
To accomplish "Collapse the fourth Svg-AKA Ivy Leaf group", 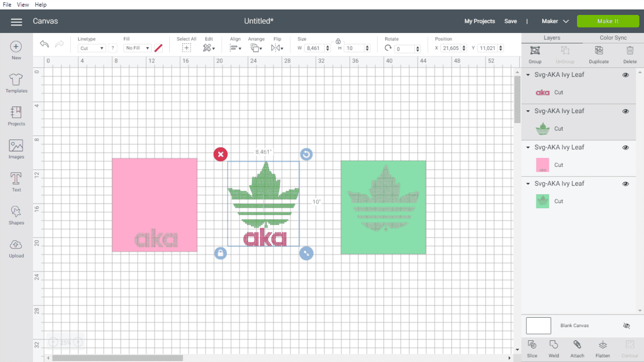I will (528, 184).
